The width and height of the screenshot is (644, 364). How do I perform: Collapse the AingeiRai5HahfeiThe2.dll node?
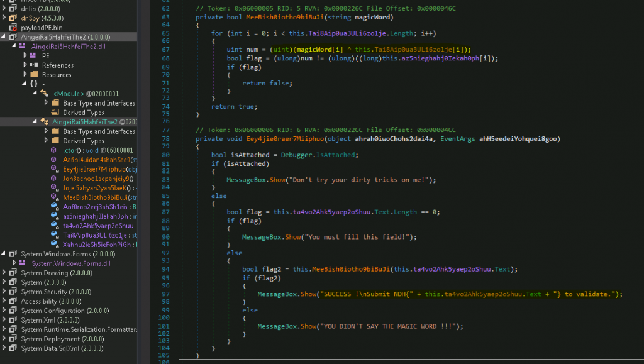click(13, 46)
